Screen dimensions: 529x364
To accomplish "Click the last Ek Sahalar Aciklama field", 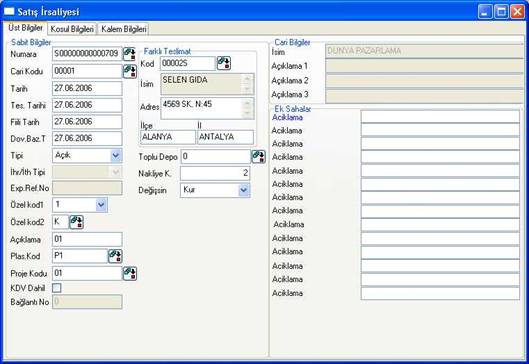I will 440,293.
